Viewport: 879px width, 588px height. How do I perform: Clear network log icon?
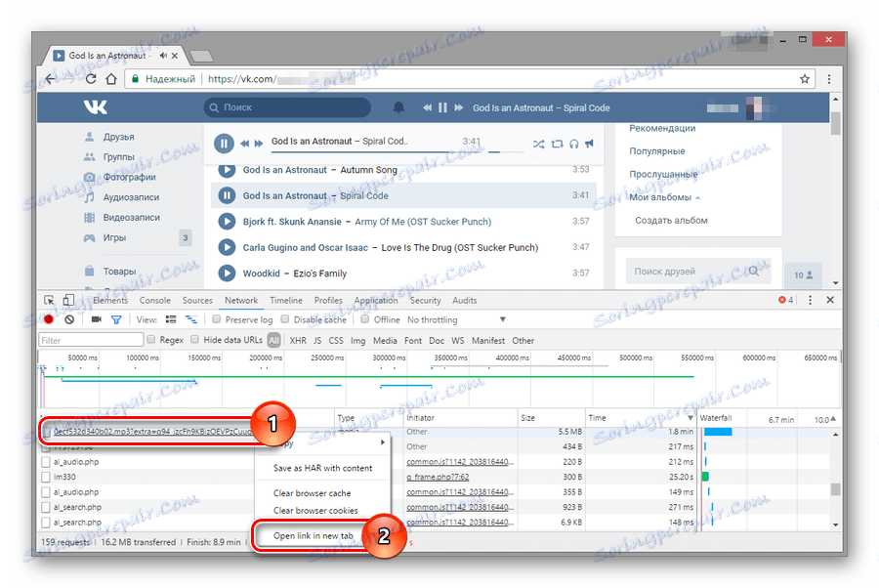pos(69,319)
